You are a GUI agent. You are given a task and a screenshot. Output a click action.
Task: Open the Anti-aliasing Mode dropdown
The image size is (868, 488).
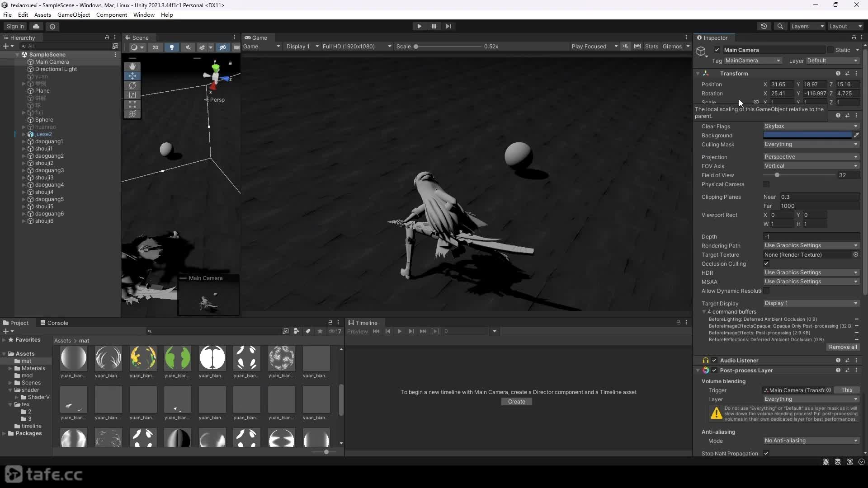[x=811, y=441]
